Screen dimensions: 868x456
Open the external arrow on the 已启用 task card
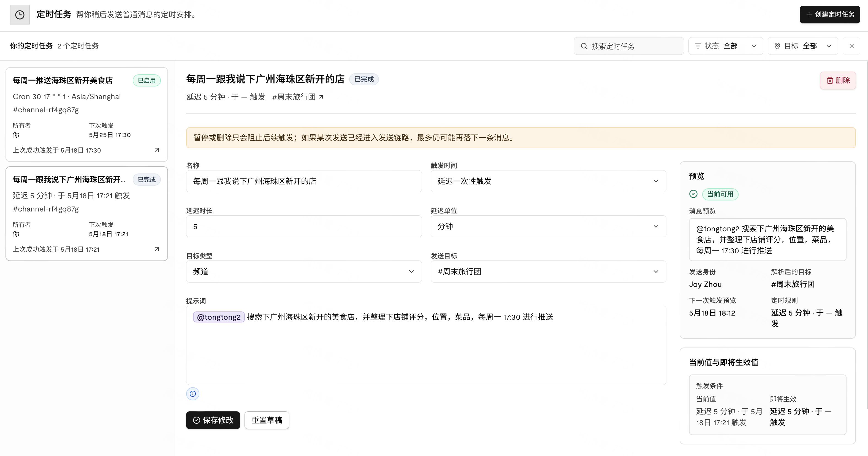coord(157,150)
